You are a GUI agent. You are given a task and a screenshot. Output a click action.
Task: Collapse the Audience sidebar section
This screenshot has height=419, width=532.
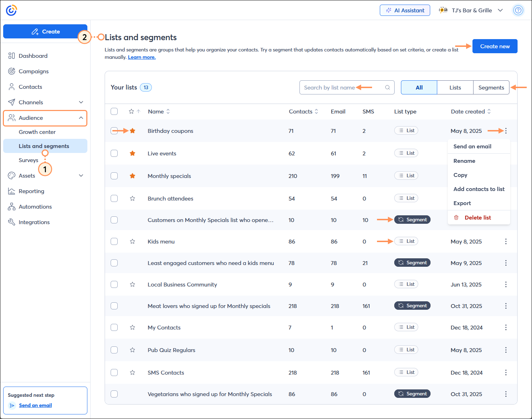coord(81,118)
